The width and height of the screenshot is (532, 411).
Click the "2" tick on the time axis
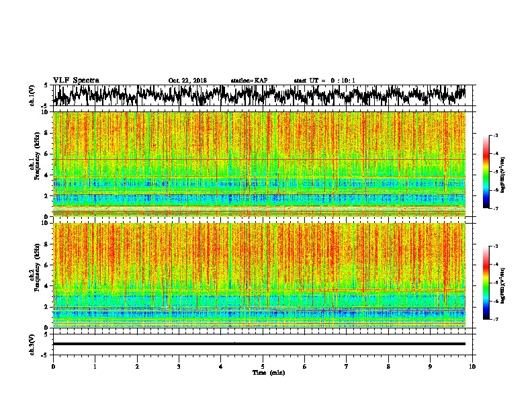tap(137, 367)
